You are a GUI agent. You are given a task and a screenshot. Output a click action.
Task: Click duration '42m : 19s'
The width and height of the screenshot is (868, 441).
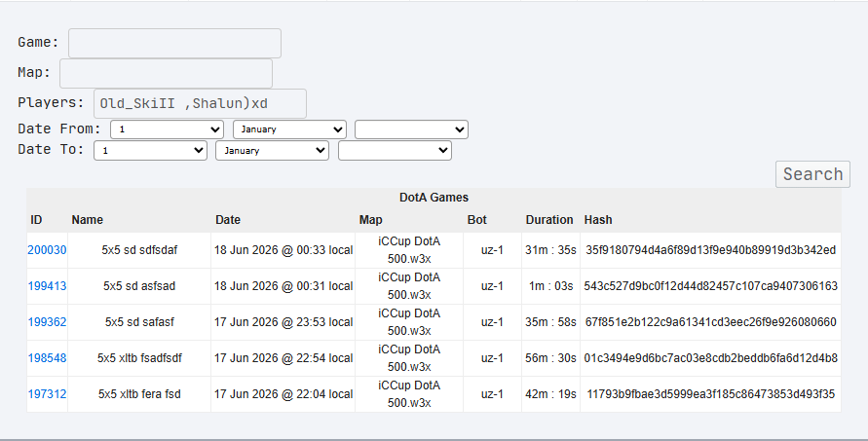point(550,394)
